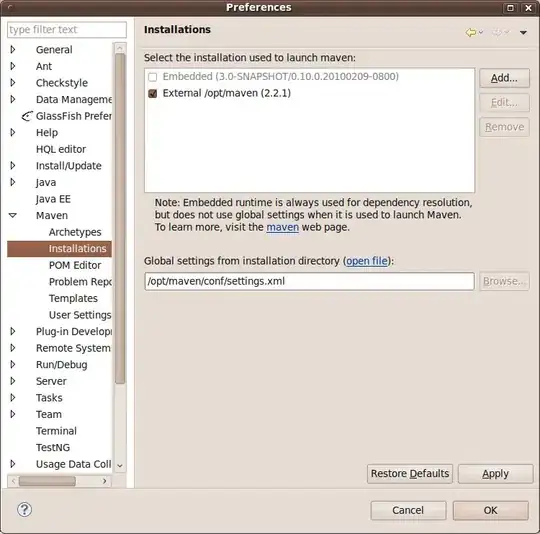
Task: Open the maven web page link
Action: pyautogui.click(x=282, y=227)
